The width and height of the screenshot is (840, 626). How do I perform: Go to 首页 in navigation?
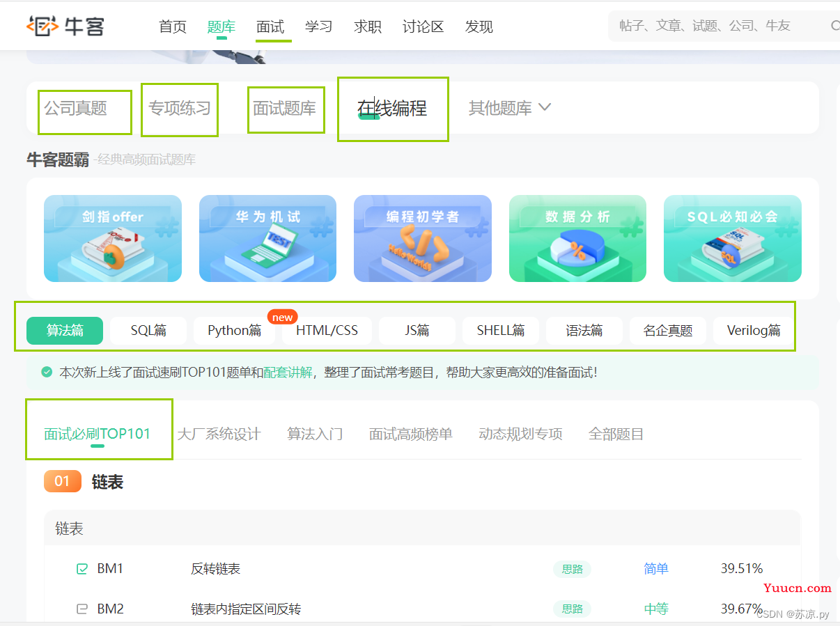click(173, 26)
